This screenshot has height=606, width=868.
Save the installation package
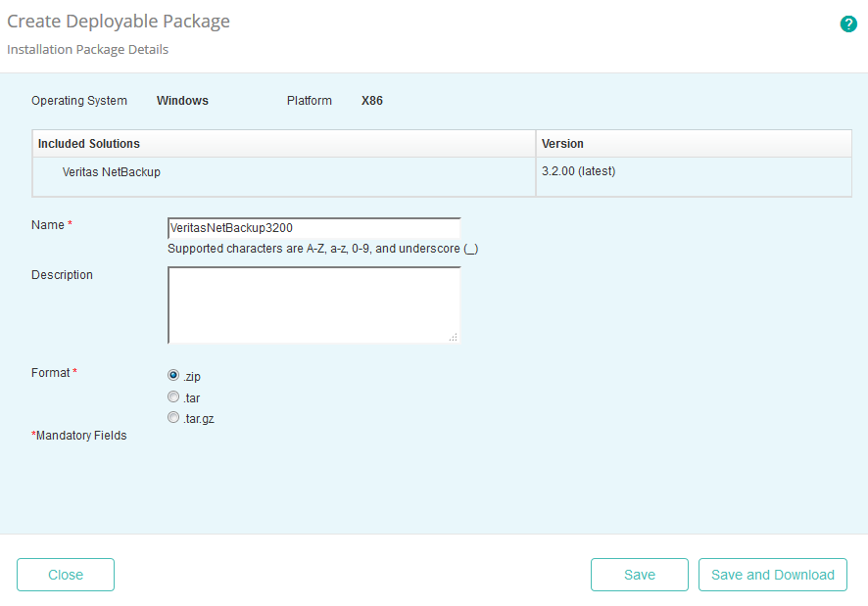pos(640,575)
